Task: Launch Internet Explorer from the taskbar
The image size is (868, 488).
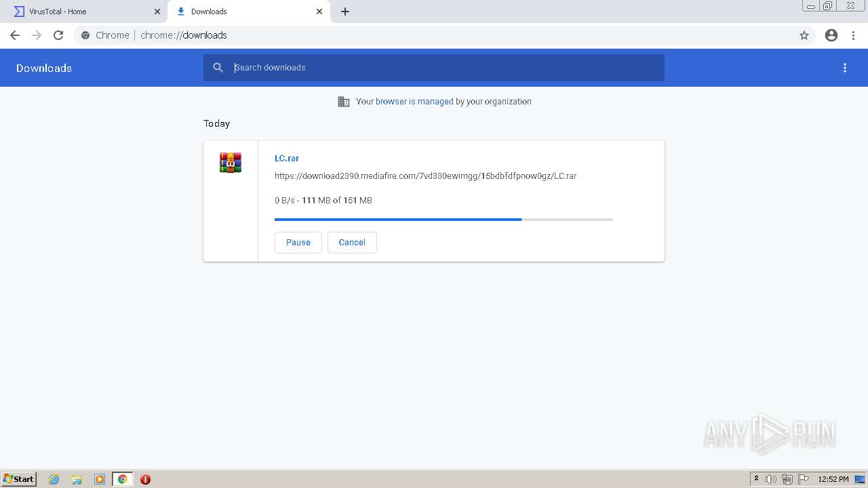Action: click(54, 479)
